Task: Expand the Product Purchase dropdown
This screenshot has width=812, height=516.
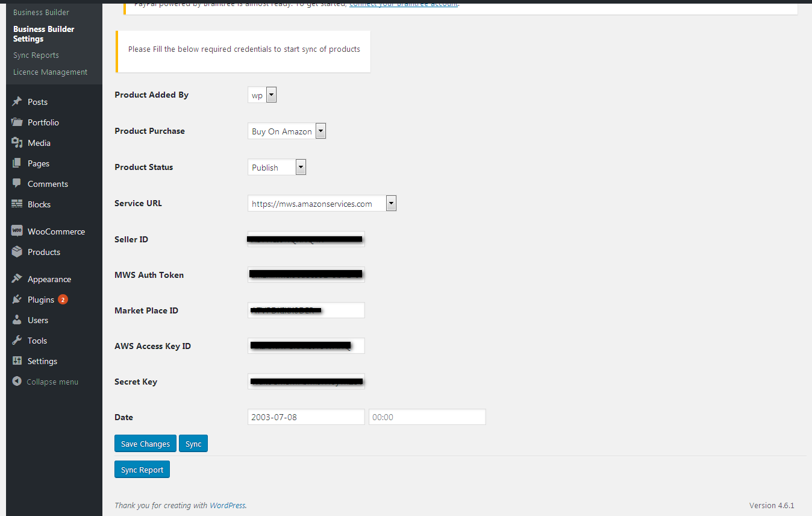Action: [x=287, y=131]
